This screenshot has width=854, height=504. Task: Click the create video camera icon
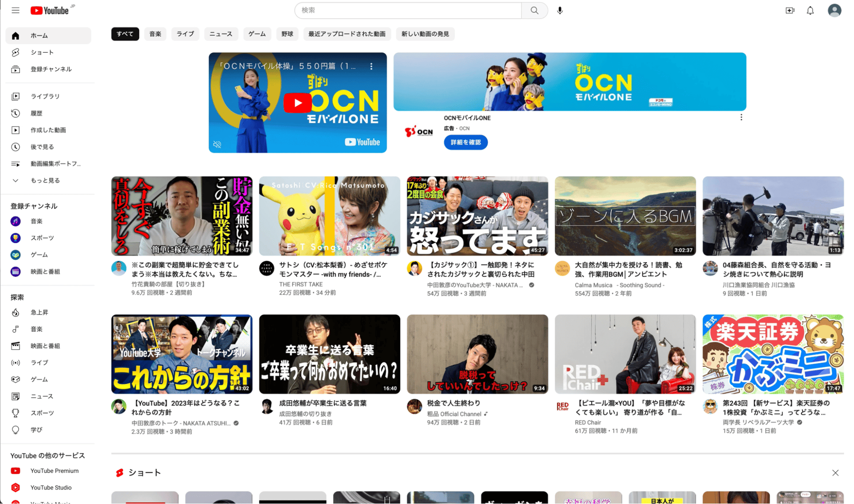(790, 10)
